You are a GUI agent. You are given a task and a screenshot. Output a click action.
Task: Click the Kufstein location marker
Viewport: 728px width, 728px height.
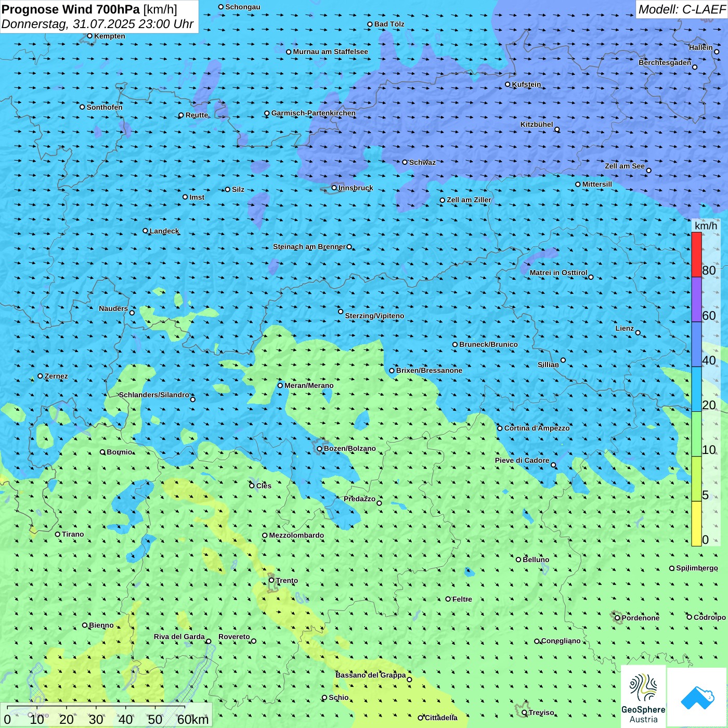(508, 84)
